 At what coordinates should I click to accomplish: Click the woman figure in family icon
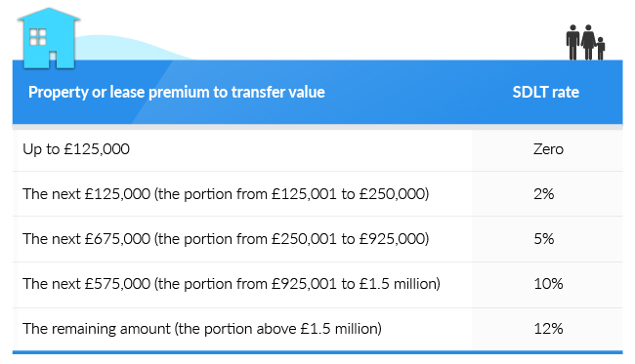coord(588,43)
